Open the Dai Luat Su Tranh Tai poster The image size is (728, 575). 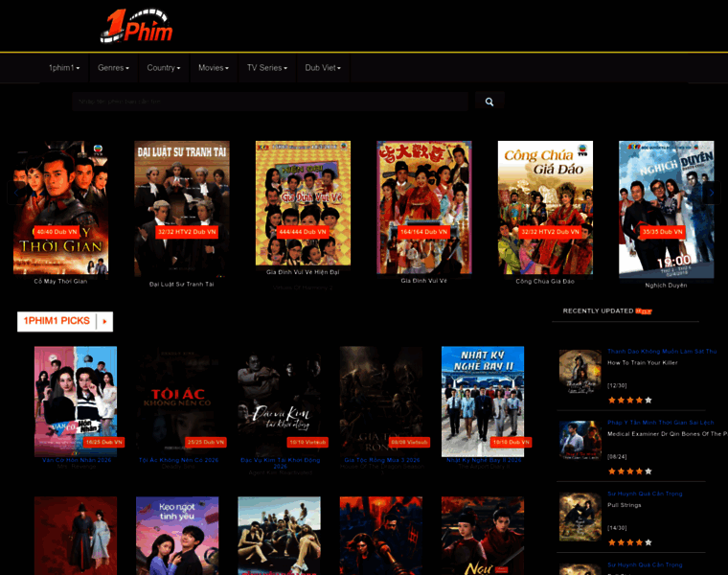182,209
